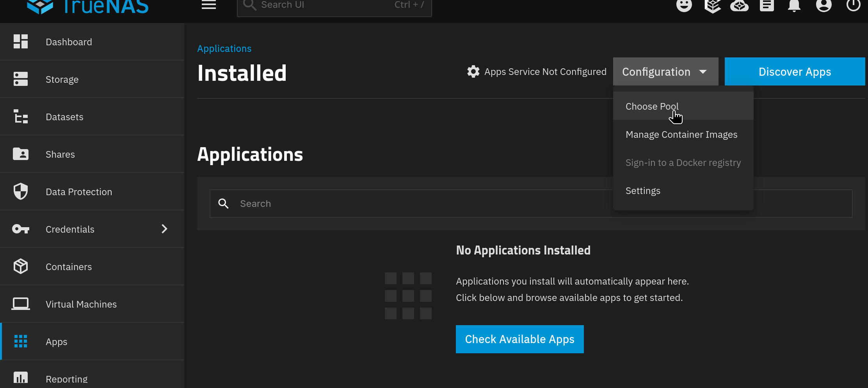The width and height of the screenshot is (868, 388).
Task: Click the Shares folder icon
Action: tap(21, 154)
